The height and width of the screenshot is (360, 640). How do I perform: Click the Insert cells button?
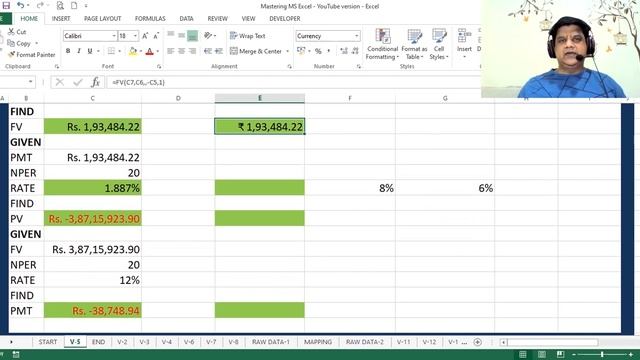(464, 43)
